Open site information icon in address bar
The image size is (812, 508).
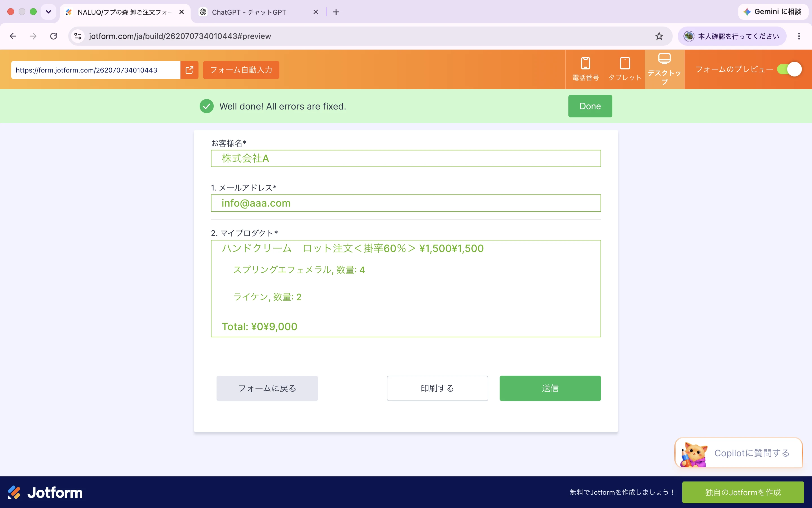pyautogui.click(x=78, y=36)
